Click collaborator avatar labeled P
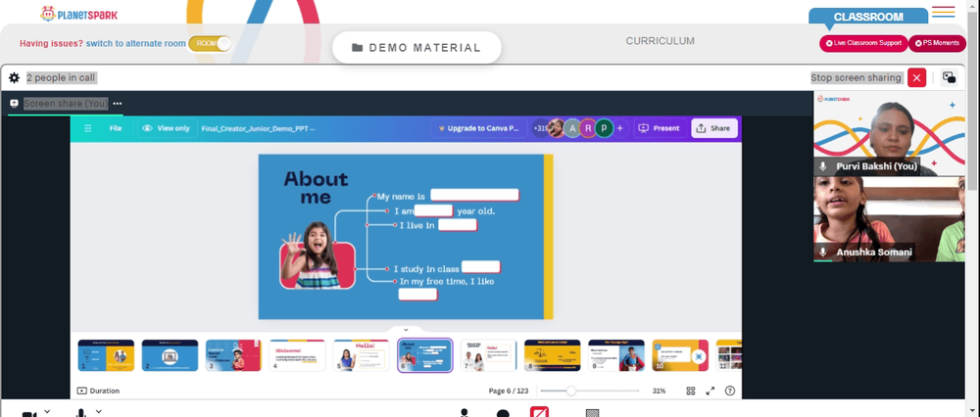Image resolution: width=980 pixels, height=417 pixels. coord(604,128)
